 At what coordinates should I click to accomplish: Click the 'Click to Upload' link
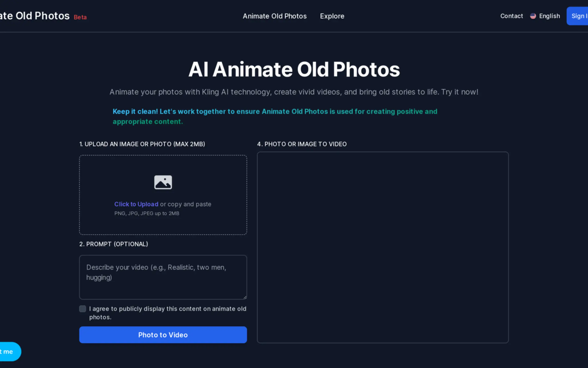(x=136, y=204)
